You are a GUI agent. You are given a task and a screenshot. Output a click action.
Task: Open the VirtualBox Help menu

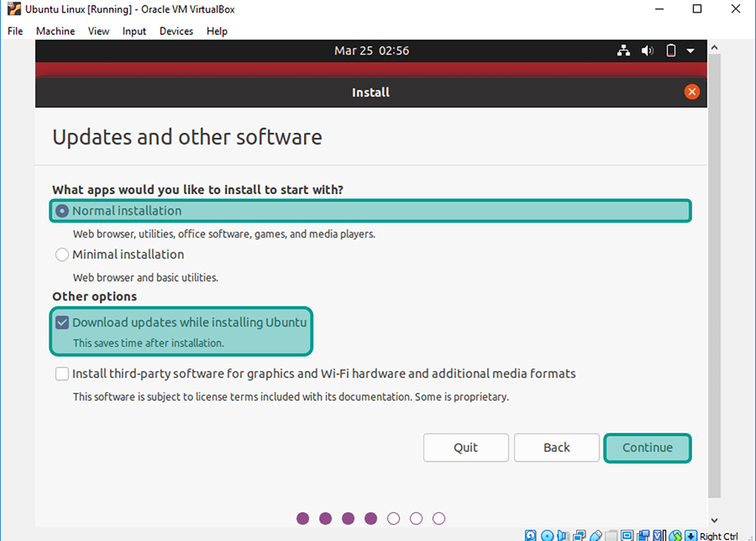pos(217,31)
